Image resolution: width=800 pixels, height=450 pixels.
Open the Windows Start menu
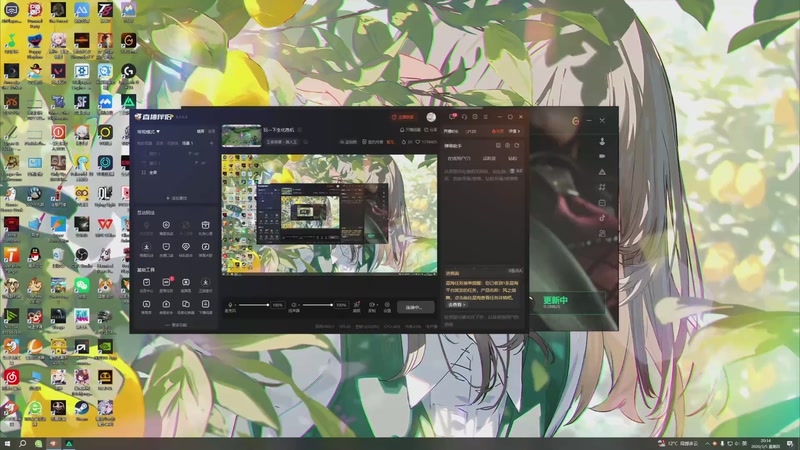7,443
